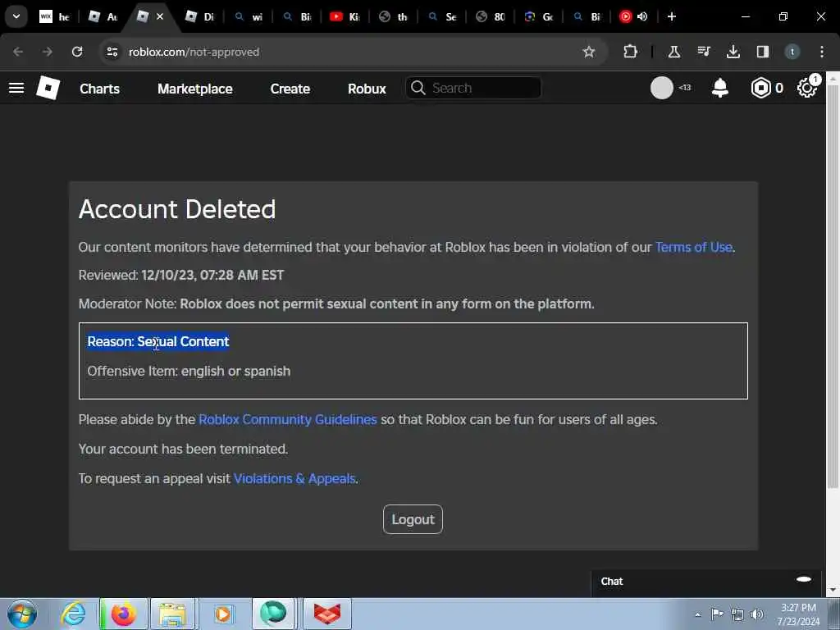Focus the Roblox Search field
The width and height of the screenshot is (840, 630).
point(473,88)
